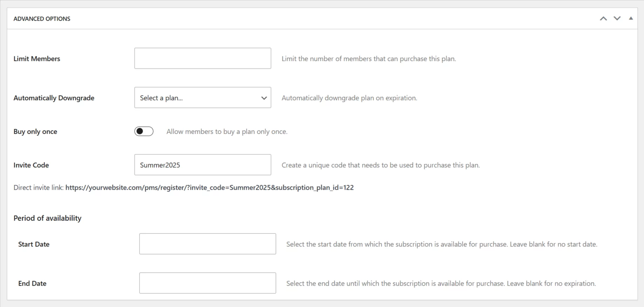Click the Start Date label

click(x=34, y=244)
